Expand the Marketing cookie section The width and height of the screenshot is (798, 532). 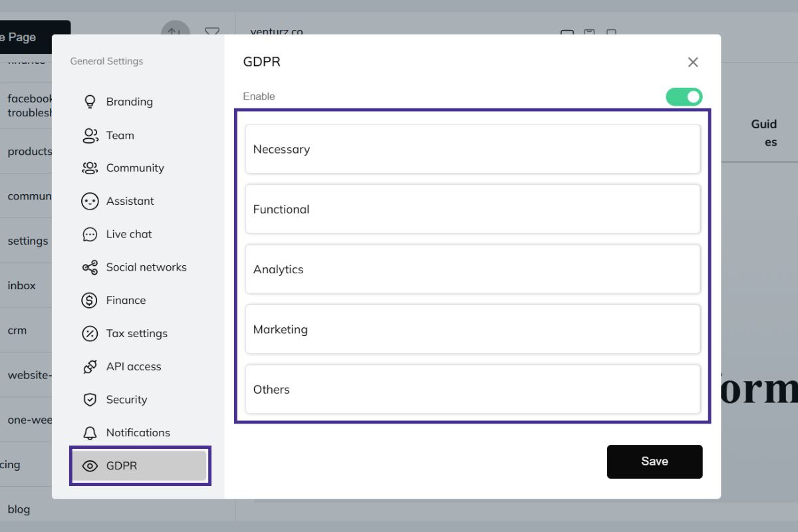click(473, 329)
